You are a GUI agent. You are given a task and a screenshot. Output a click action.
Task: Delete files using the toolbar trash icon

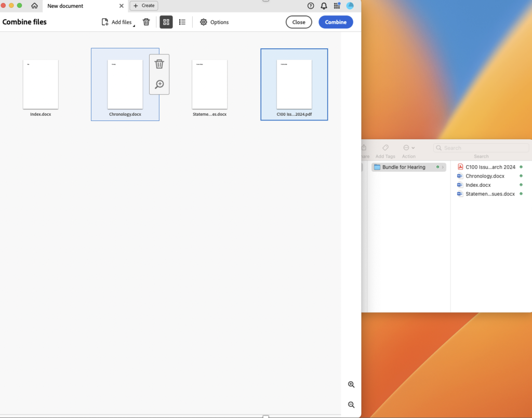point(147,22)
